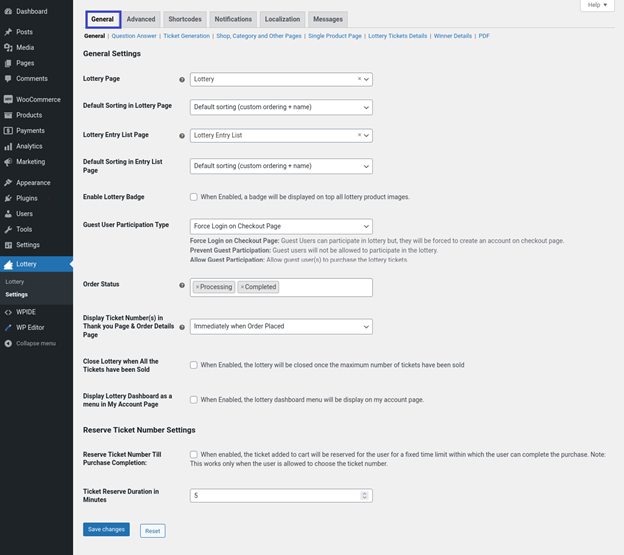Expand the Help dropdown at top right
This screenshot has height=555, width=624.
tap(597, 5)
